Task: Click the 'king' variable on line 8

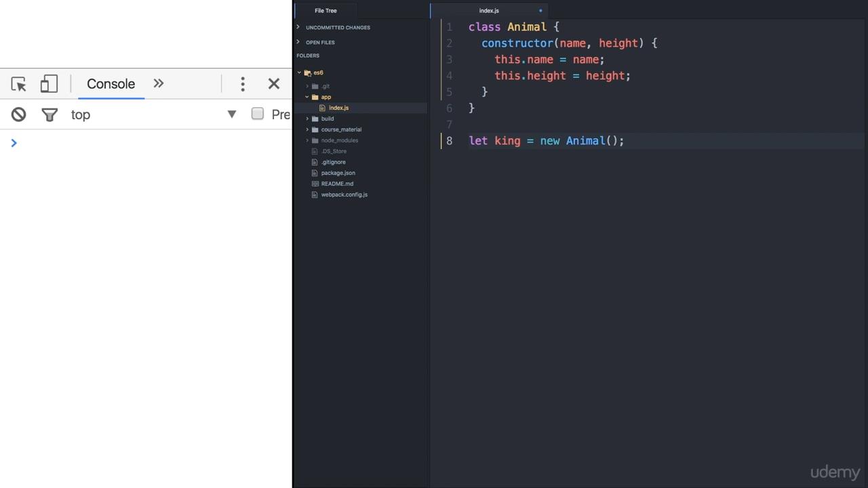Action: (x=507, y=141)
